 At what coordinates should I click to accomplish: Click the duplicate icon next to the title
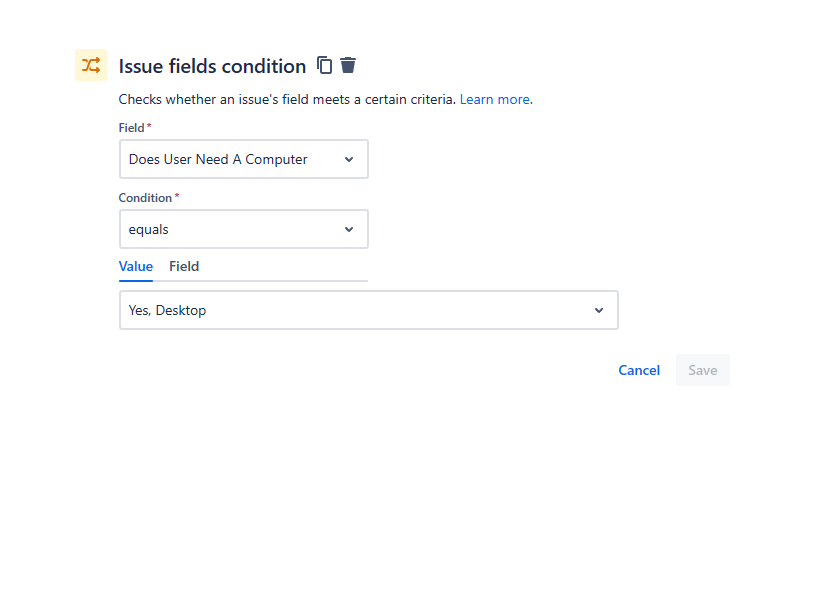(324, 64)
